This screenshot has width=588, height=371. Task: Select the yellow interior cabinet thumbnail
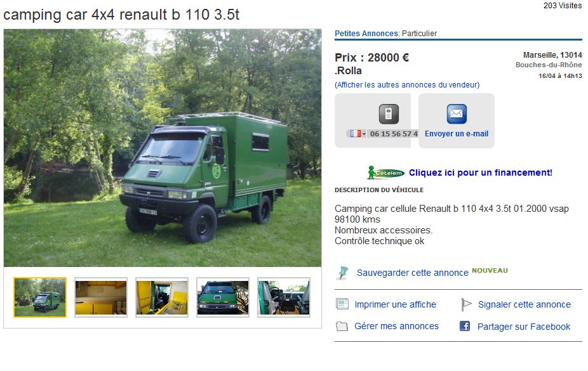tap(101, 297)
